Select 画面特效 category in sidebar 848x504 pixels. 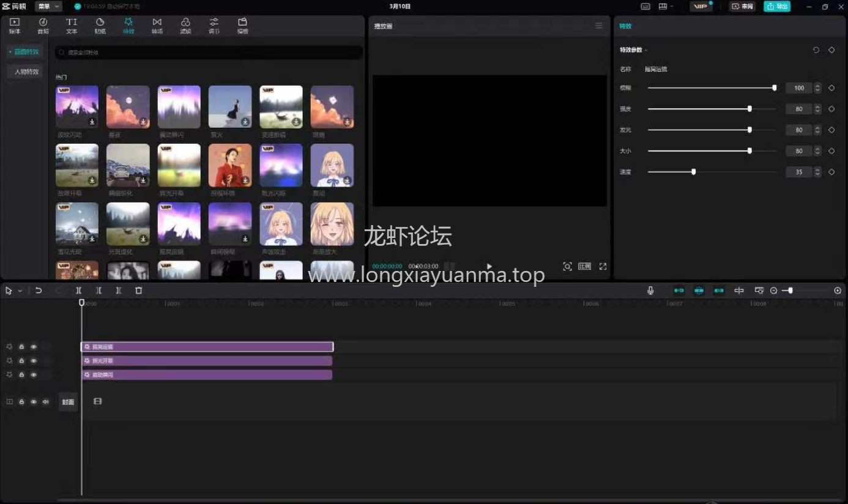(x=25, y=52)
